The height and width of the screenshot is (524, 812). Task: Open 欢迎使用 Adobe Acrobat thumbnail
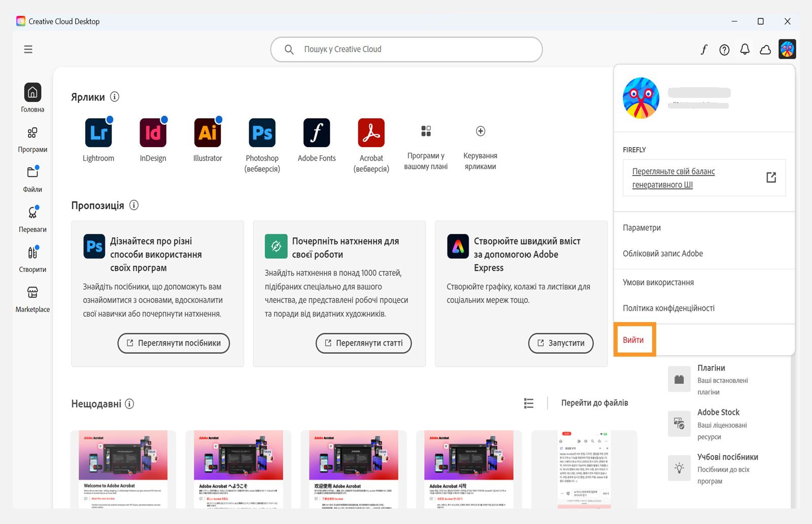(x=353, y=469)
